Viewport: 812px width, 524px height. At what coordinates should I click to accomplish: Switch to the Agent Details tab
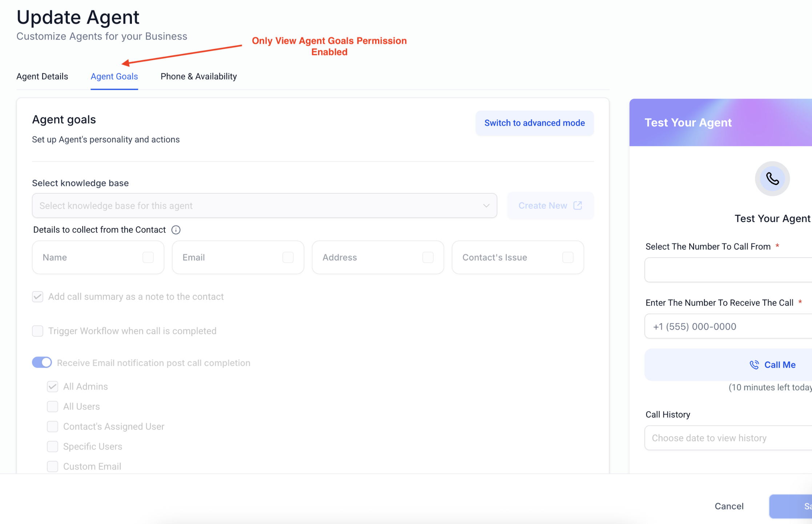42,76
